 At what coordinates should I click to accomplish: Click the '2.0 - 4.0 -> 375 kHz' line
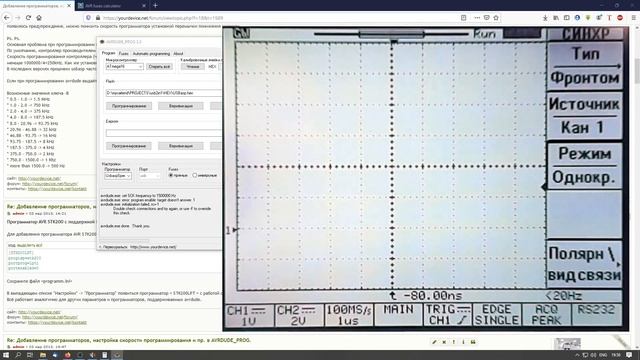pos(28,111)
